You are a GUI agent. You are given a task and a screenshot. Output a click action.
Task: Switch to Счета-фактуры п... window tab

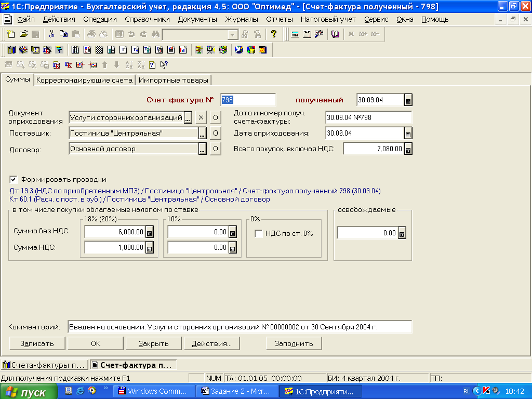44,365
